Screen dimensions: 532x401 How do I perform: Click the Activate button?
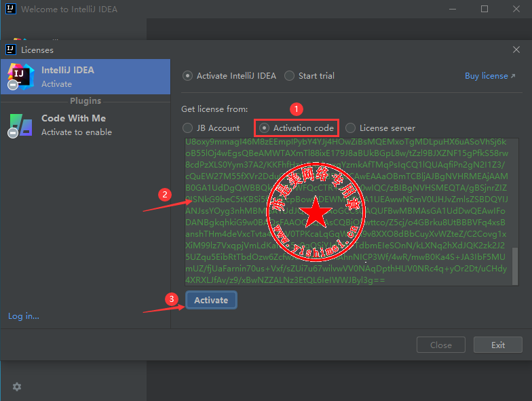[211, 300]
